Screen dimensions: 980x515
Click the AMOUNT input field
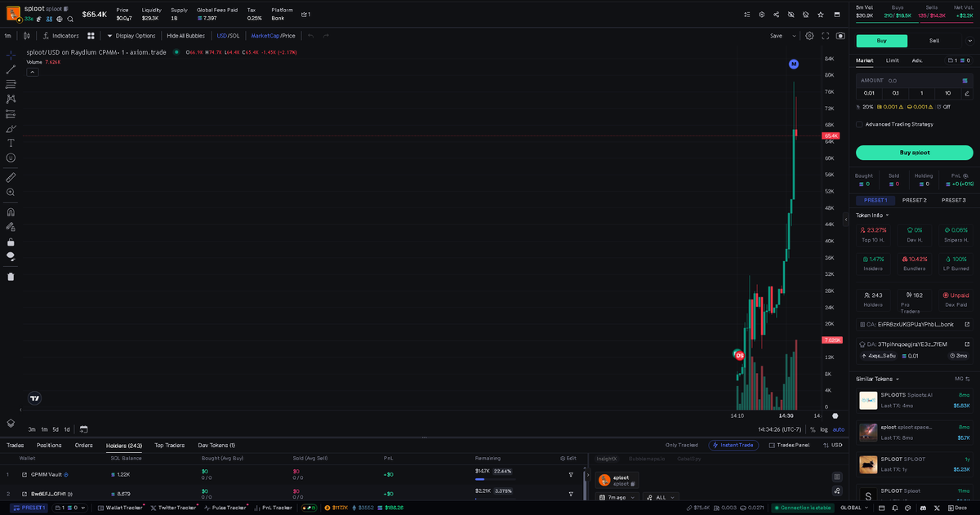click(x=915, y=81)
